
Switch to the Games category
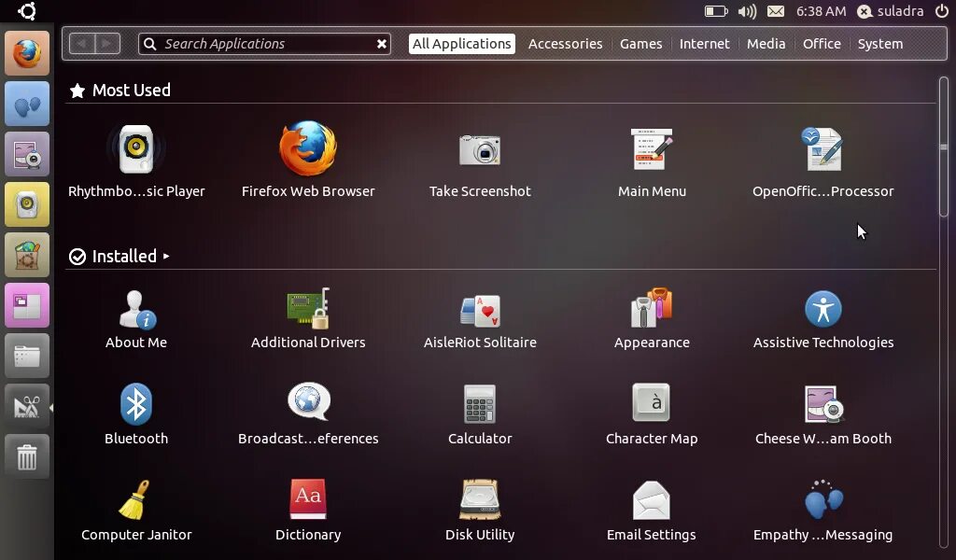640,44
